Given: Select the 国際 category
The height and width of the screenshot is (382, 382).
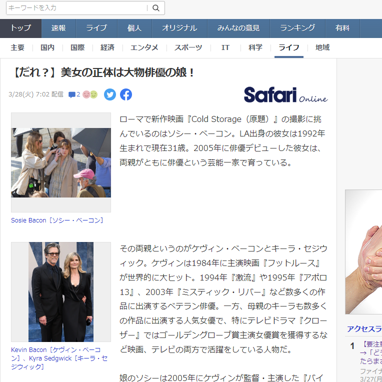Looking at the screenshot, I should (77, 48).
